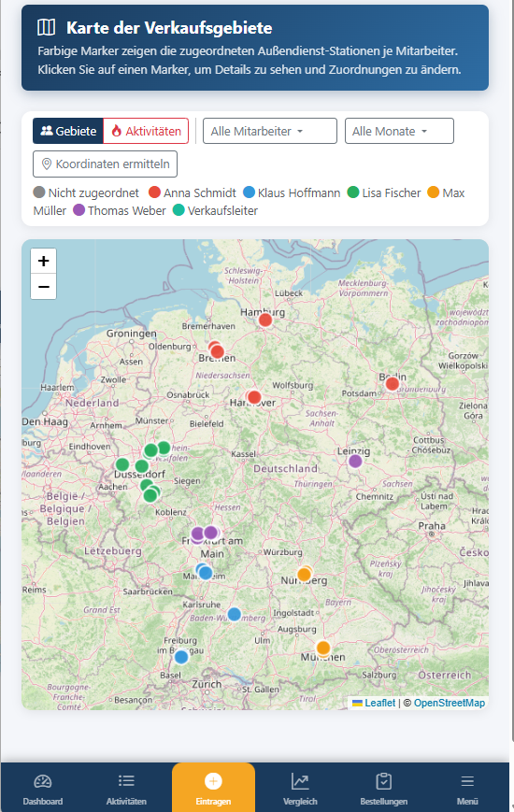Image resolution: width=514 pixels, height=812 pixels.
Task: Open the Menü hamburger icon
Action: pos(467,789)
